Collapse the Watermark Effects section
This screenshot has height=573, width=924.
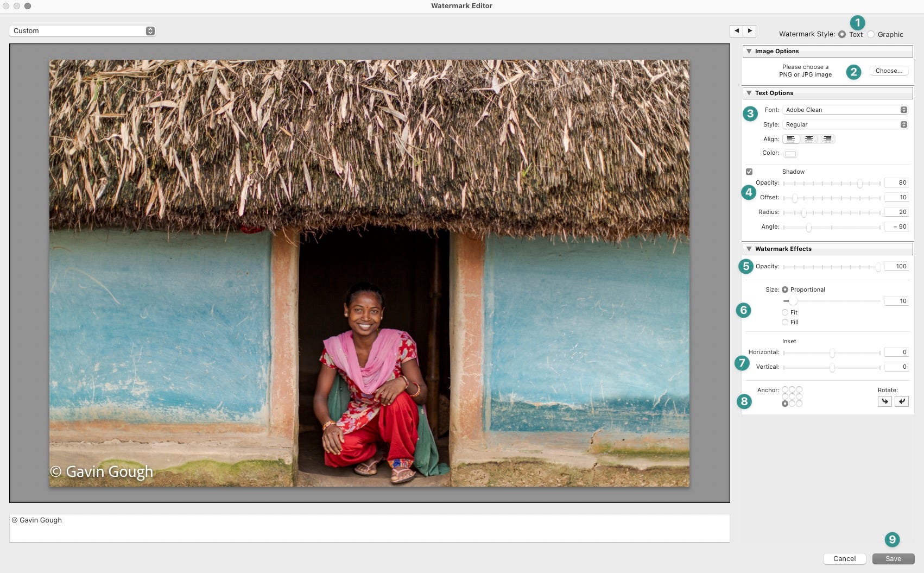[749, 249]
